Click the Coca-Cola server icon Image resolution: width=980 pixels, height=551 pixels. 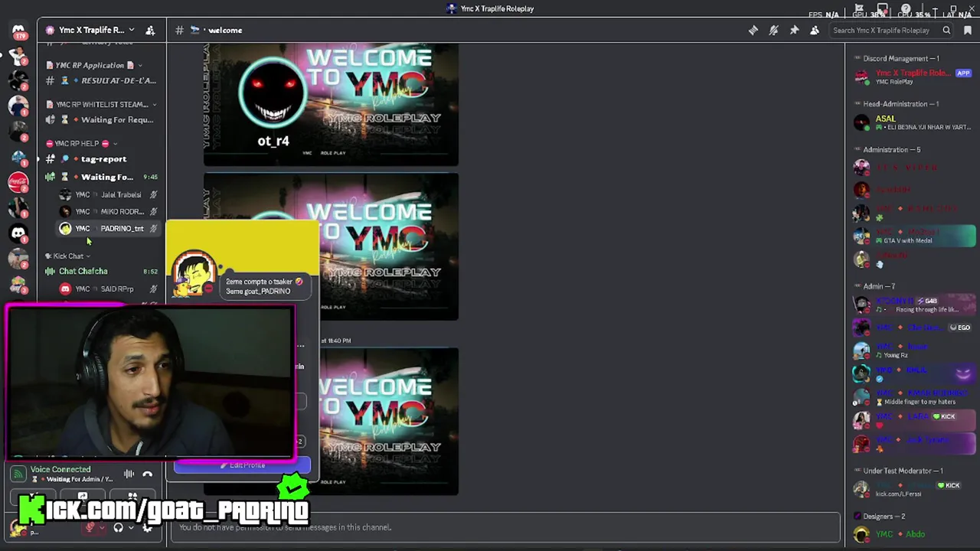click(x=18, y=182)
